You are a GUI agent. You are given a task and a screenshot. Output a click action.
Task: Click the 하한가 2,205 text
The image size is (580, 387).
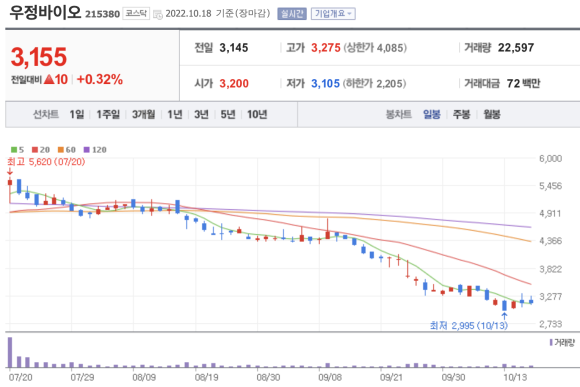(x=374, y=84)
